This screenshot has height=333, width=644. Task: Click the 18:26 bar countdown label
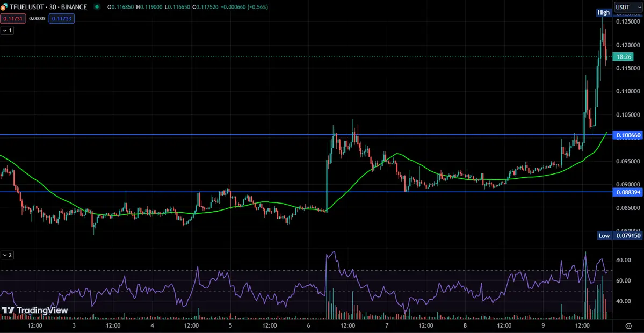[623, 56]
